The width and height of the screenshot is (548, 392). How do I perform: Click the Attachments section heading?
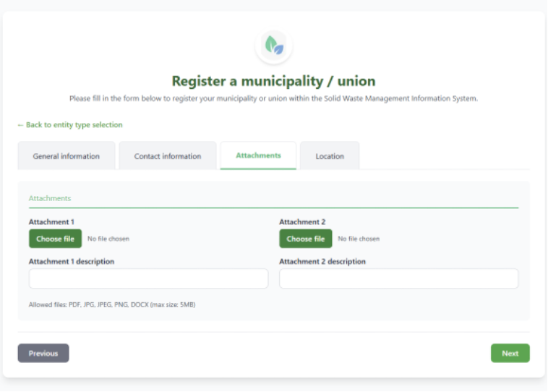(x=50, y=198)
